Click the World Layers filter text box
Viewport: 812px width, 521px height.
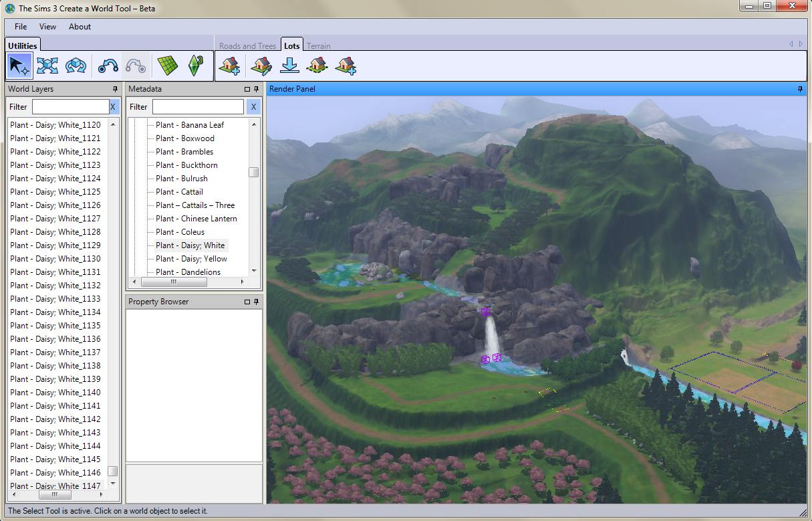70,106
